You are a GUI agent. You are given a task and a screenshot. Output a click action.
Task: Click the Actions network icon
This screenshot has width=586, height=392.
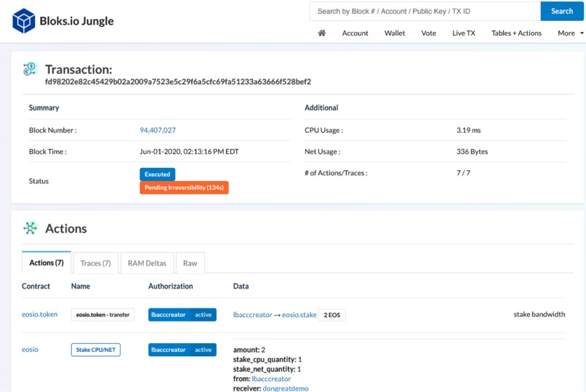30,228
